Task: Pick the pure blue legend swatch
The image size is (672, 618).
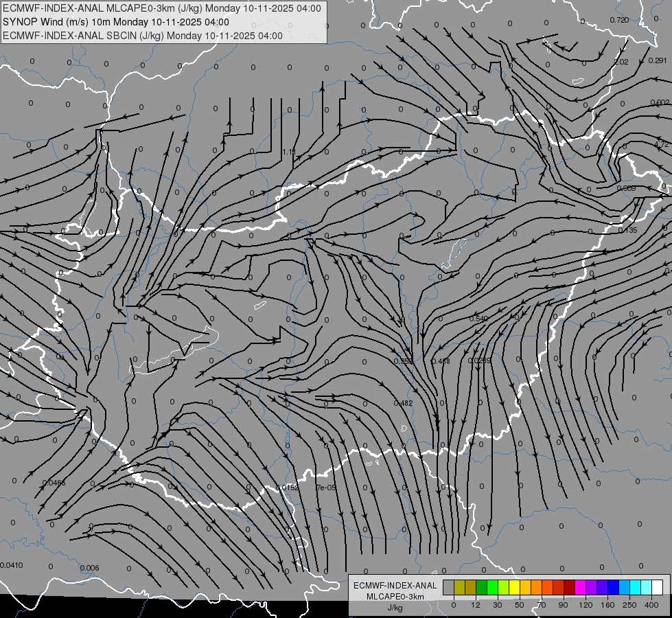Action: coord(613,587)
